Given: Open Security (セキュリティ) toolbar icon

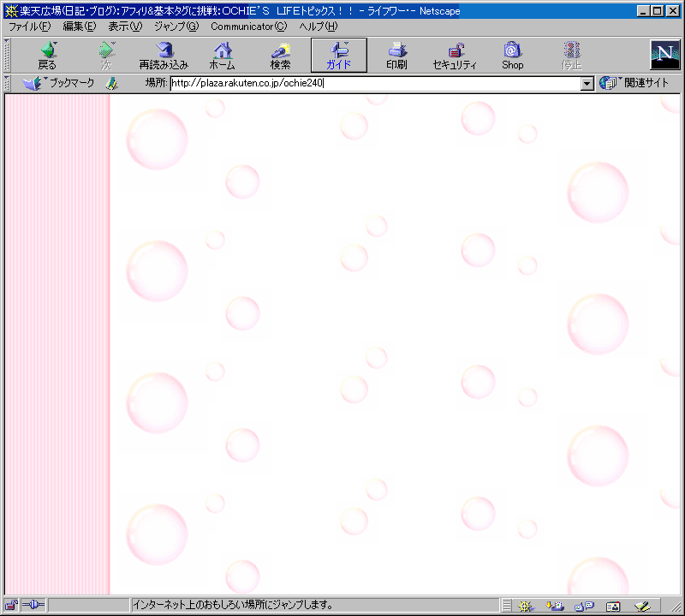Looking at the screenshot, I should pos(455,56).
